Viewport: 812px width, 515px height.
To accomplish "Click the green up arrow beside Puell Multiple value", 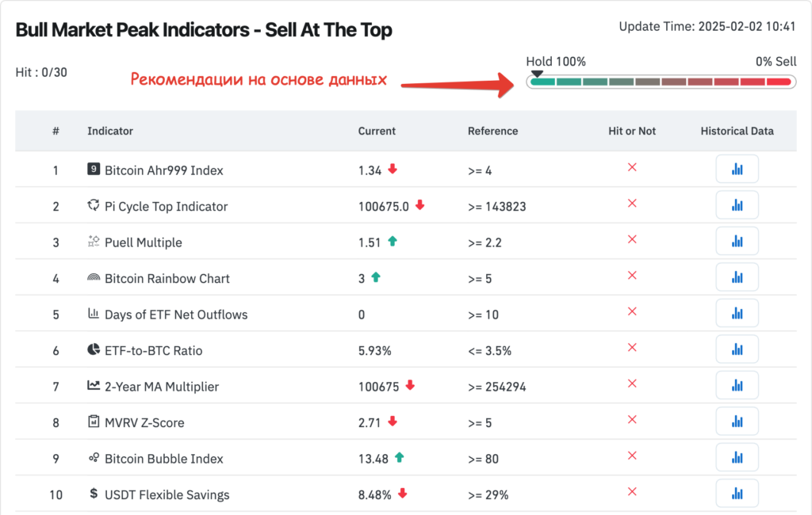I will pyautogui.click(x=393, y=241).
